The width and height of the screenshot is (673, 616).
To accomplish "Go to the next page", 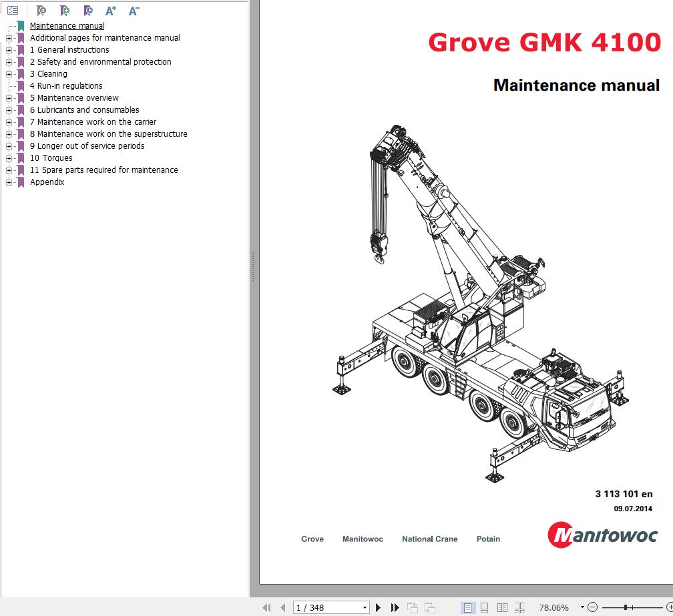I will tap(378, 607).
